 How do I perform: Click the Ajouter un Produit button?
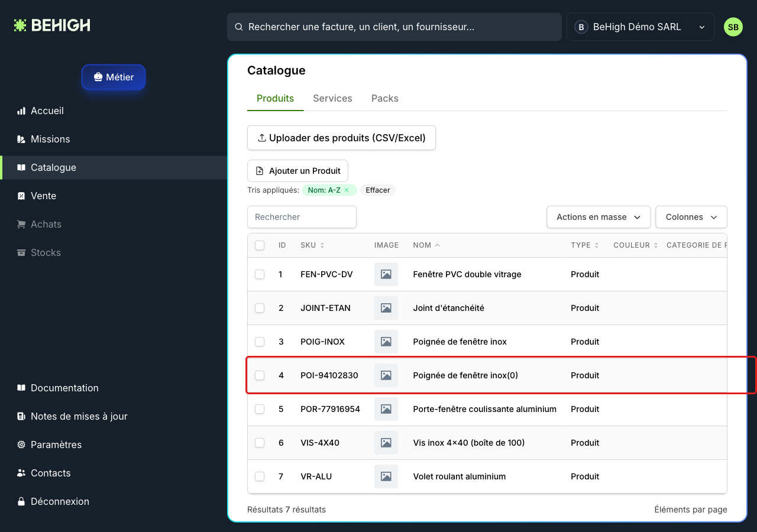pos(297,171)
